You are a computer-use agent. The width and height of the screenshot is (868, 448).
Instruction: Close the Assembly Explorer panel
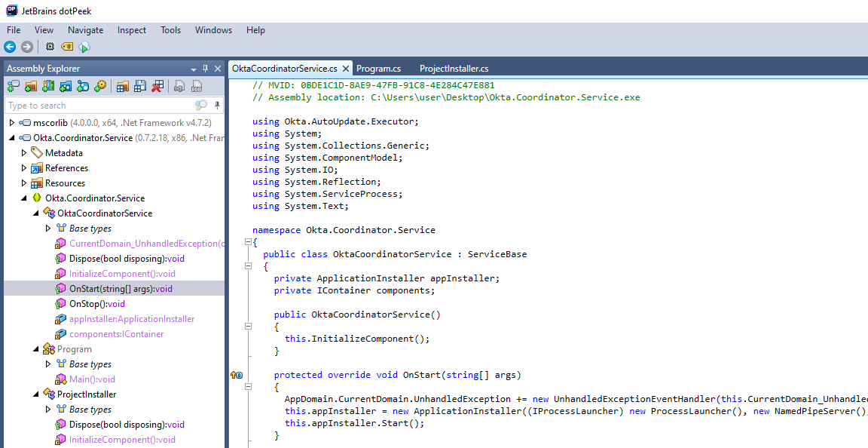[218, 69]
